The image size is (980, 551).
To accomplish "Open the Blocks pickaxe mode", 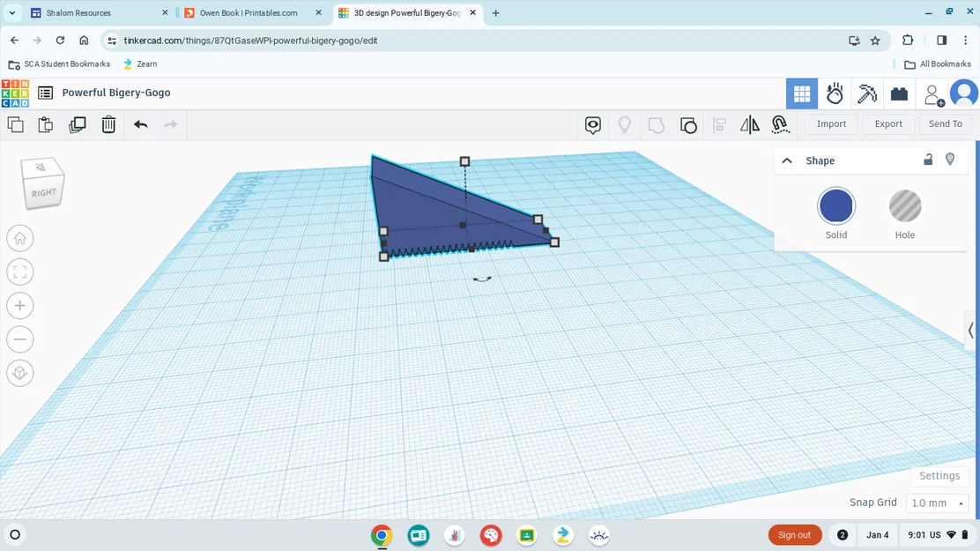I will point(867,93).
